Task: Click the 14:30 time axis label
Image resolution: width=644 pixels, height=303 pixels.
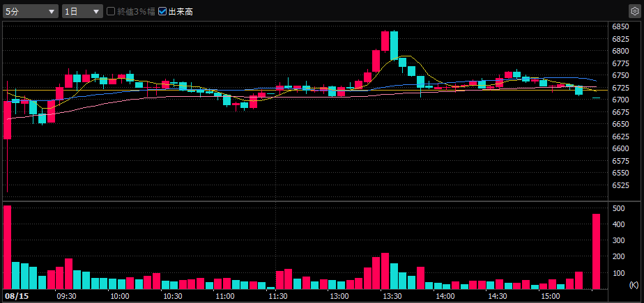Action: point(498,296)
